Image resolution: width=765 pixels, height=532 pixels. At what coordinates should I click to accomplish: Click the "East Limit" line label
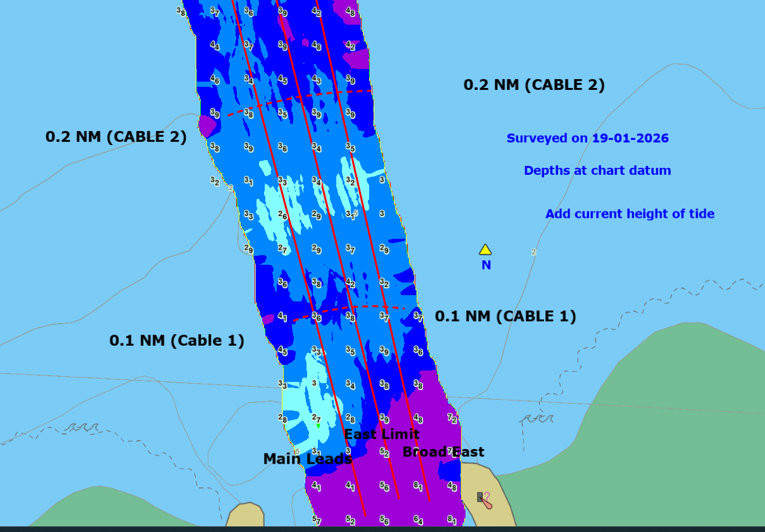click(x=381, y=434)
